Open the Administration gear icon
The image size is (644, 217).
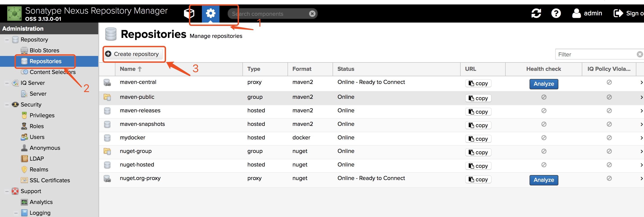click(x=210, y=13)
